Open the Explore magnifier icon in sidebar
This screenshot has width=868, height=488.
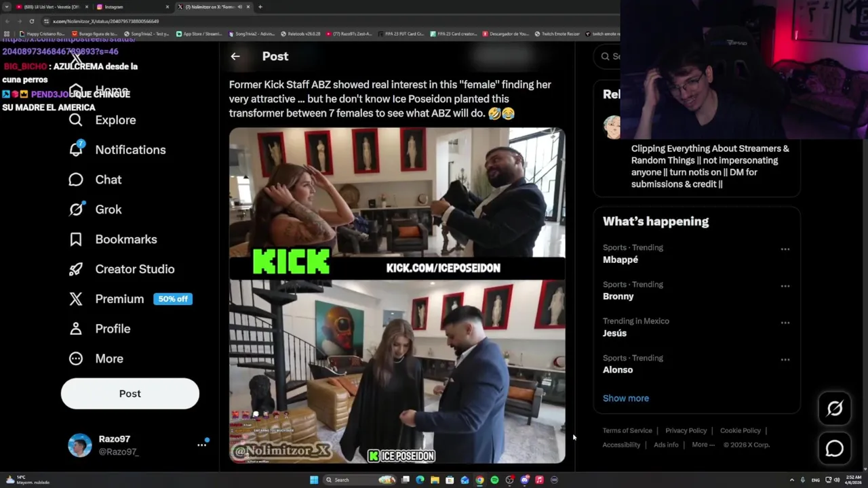click(x=76, y=120)
